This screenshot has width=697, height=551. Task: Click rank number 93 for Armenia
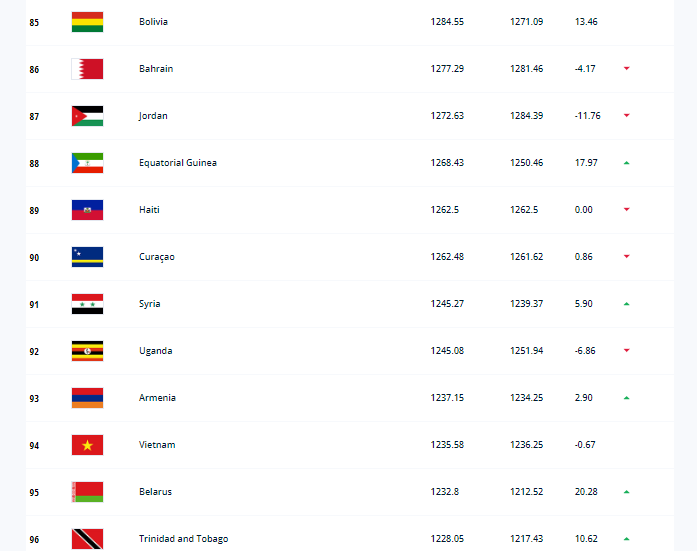(34, 399)
